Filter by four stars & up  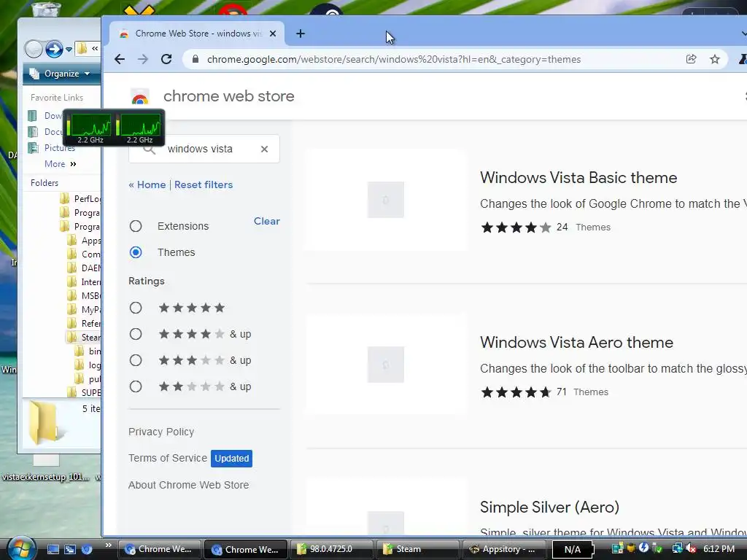(x=136, y=334)
